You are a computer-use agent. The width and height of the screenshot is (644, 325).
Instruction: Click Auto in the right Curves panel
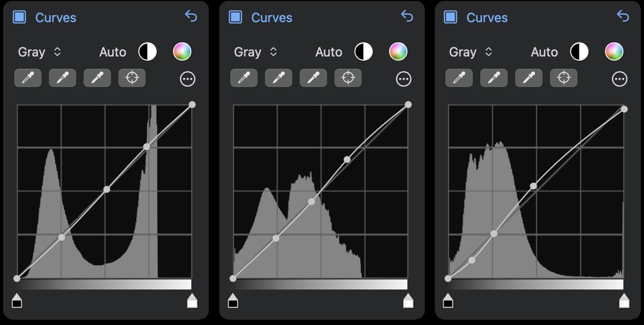click(x=543, y=51)
